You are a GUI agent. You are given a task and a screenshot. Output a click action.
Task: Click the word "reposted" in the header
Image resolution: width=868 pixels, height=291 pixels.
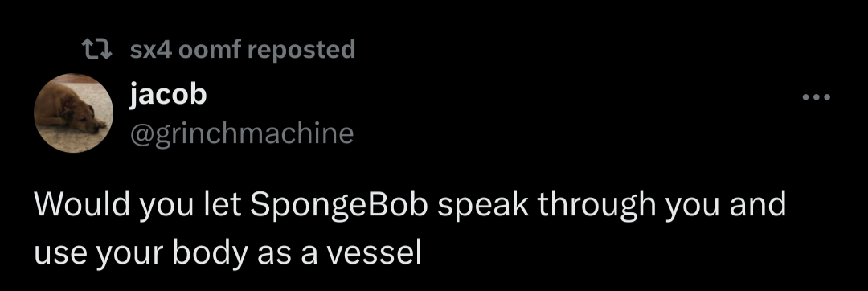tap(301, 50)
